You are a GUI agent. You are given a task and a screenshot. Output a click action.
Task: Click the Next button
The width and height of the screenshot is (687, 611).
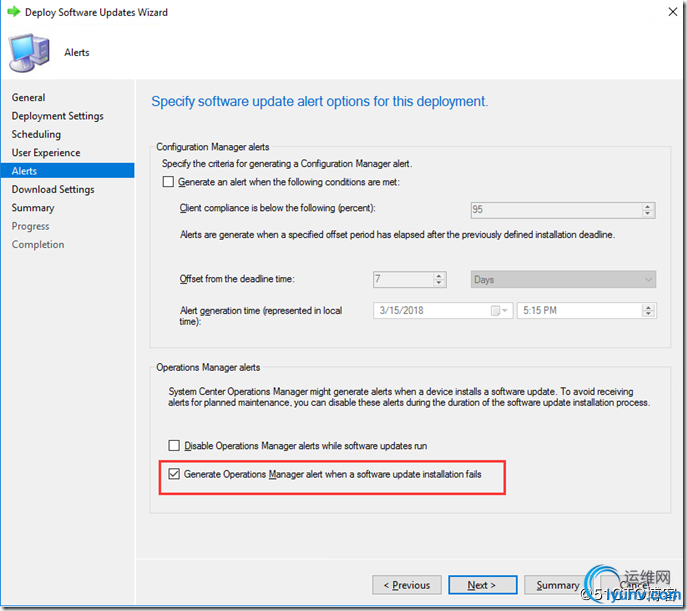click(482, 585)
